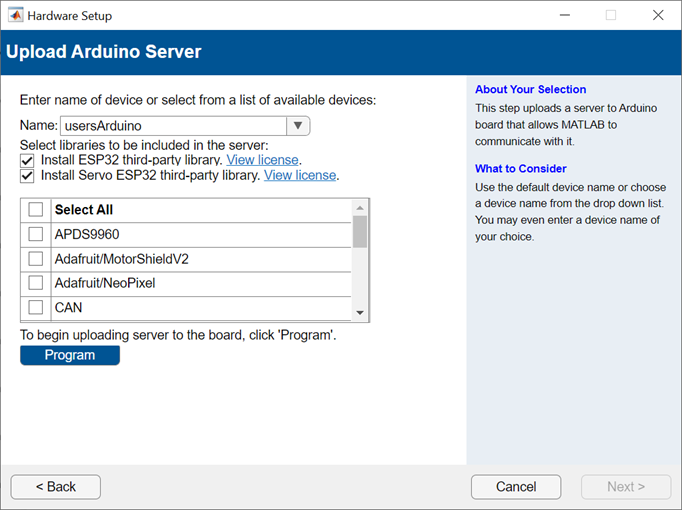This screenshot has height=511, width=682.
Task: Check the Select All libraries checkbox
Action: 36,210
